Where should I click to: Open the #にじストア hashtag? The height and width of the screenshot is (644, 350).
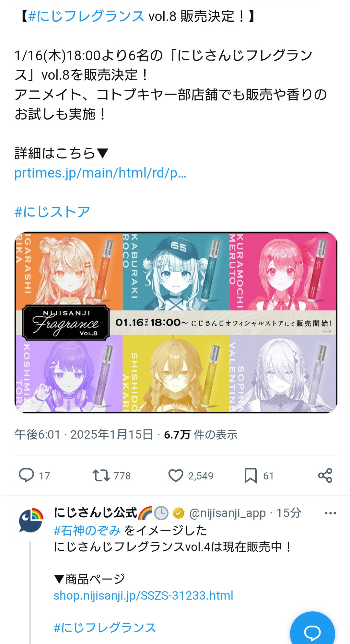click(52, 212)
